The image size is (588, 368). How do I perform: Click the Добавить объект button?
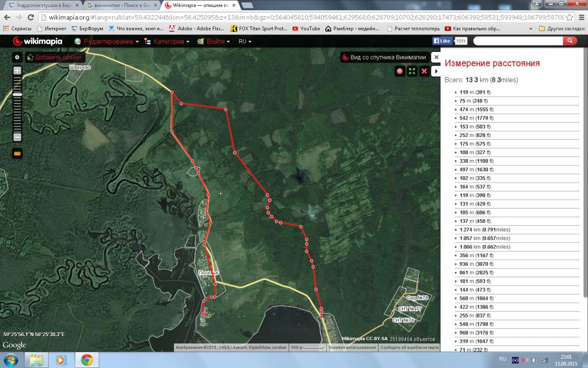tap(54, 57)
